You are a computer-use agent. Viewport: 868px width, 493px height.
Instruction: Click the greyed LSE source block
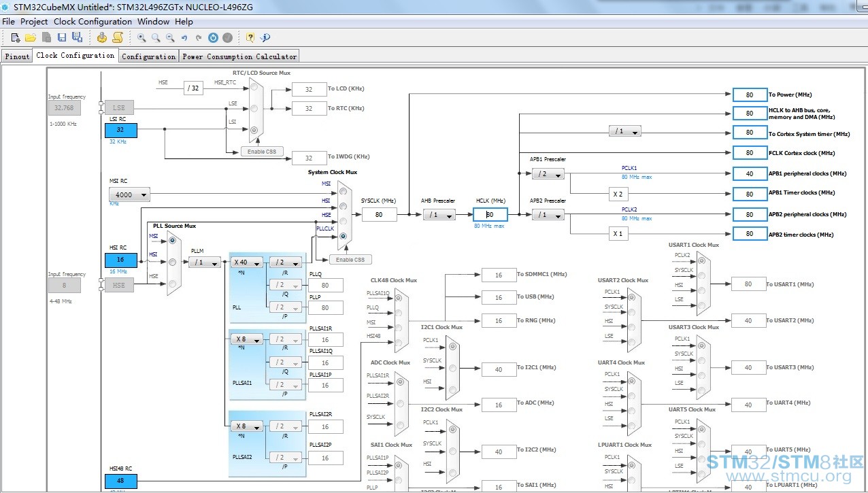pos(119,107)
